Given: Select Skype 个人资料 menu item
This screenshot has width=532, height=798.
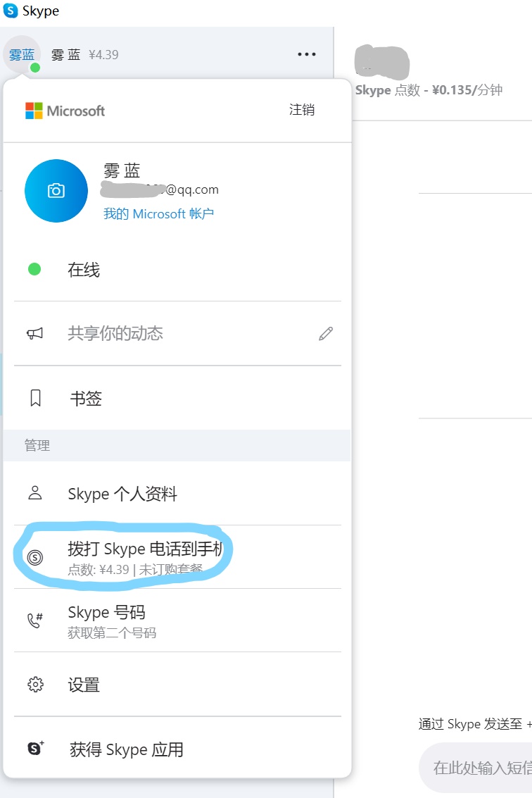Looking at the screenshot, I should 122,494.
